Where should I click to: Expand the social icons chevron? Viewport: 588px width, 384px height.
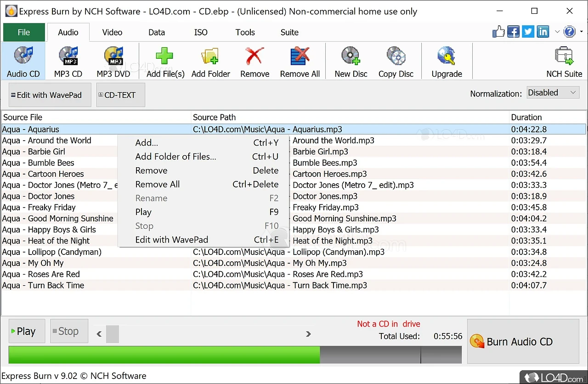pos(557,32)
